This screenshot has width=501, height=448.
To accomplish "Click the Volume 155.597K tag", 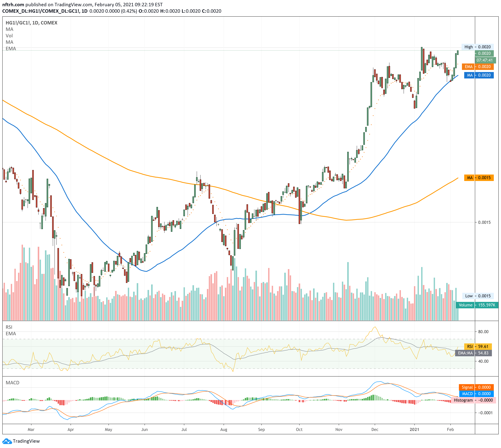I will 477,305.
